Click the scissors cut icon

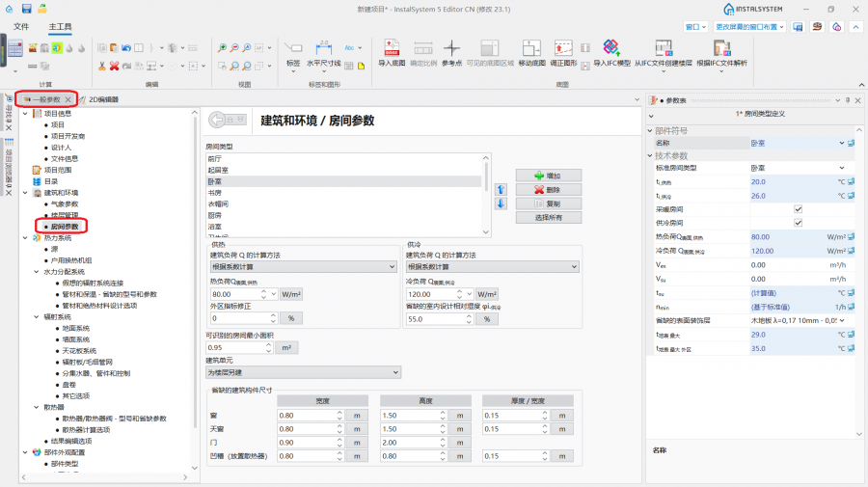click(101, 66)
